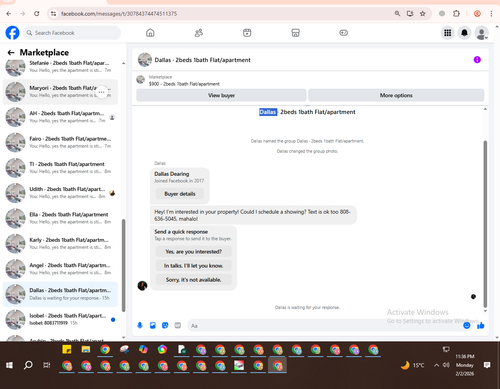Image resolution: width=500 pixels, height=389 pixels.
Task: Open the Marketplace store icon in top navigation
Action: 295,33
